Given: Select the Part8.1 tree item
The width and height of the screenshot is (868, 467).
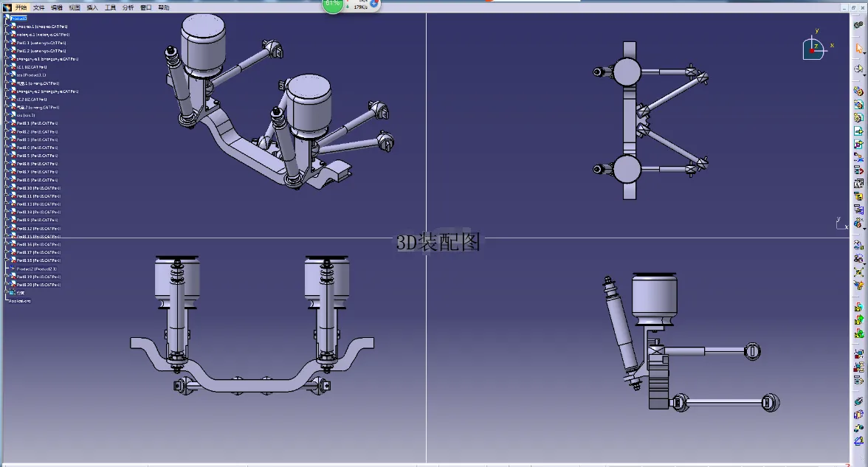Looking at the screenshot, I should pyautogui.click(x=37, y=123).
